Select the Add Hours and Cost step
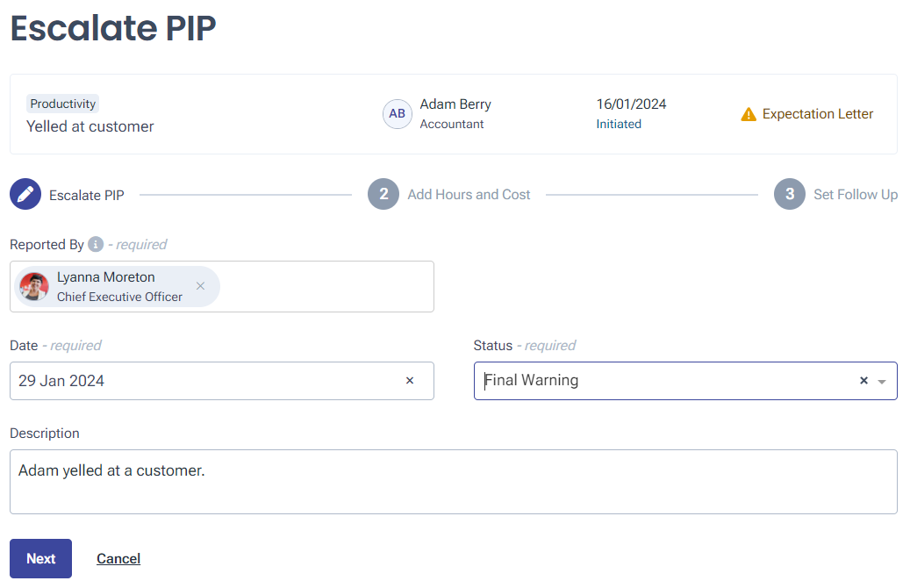This screenshot has height=588, width=910. [469, 195]
